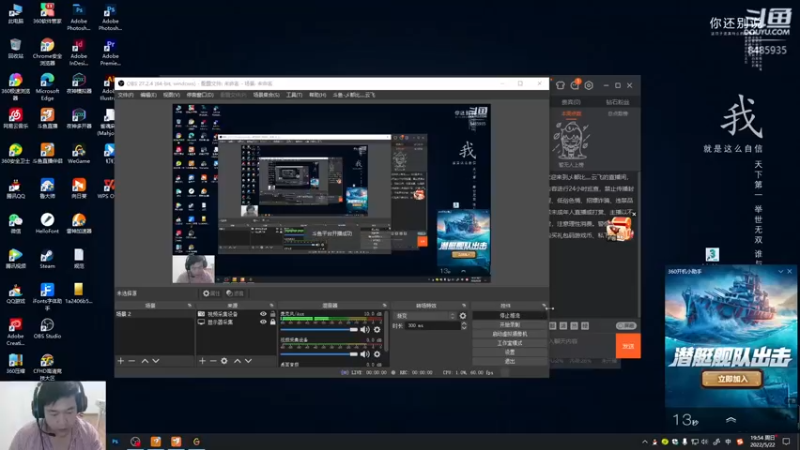Screen dimensions: 800x450
Task: Pop out the Sources dock panel
Action: (271, 306)
